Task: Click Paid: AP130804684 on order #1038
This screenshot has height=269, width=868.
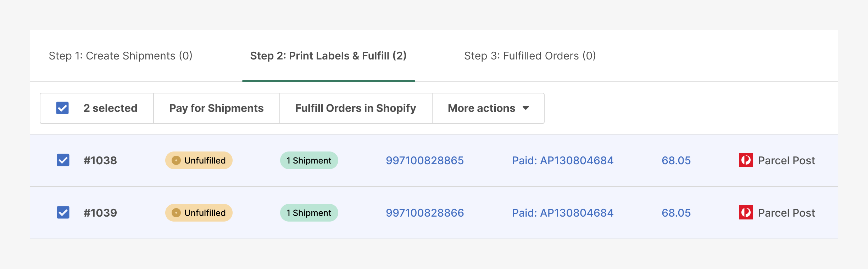Action: tap(563, 160)
